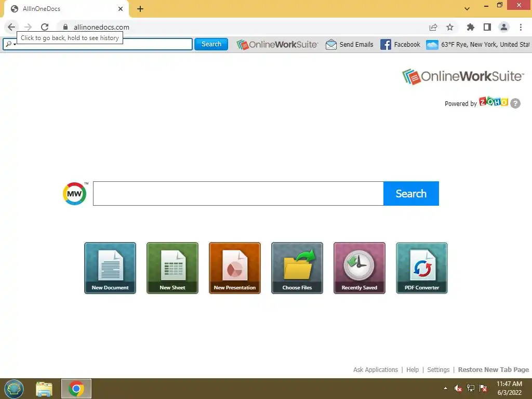This screenshot has width=532, height=399.
Task: Click the Action Center flag icon
Action: tap(483, 388)
